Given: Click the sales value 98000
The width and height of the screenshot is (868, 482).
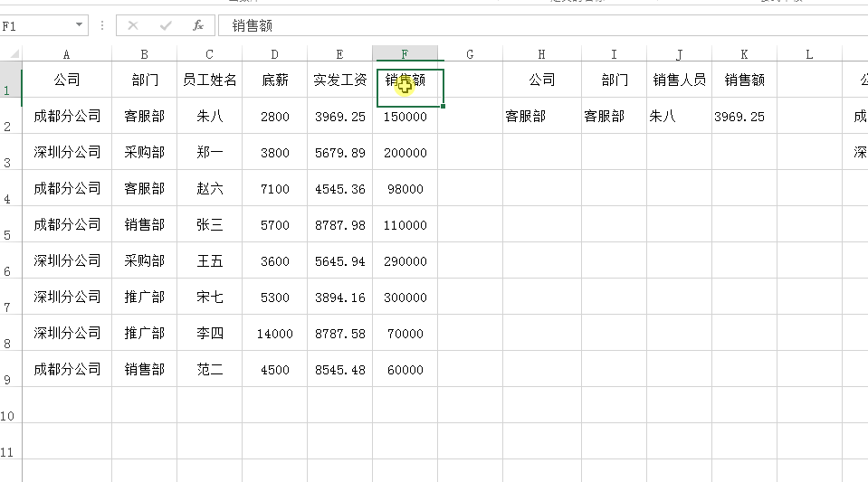Looking at the screenshot, I should pyautogui.click(x=405, y=189).
